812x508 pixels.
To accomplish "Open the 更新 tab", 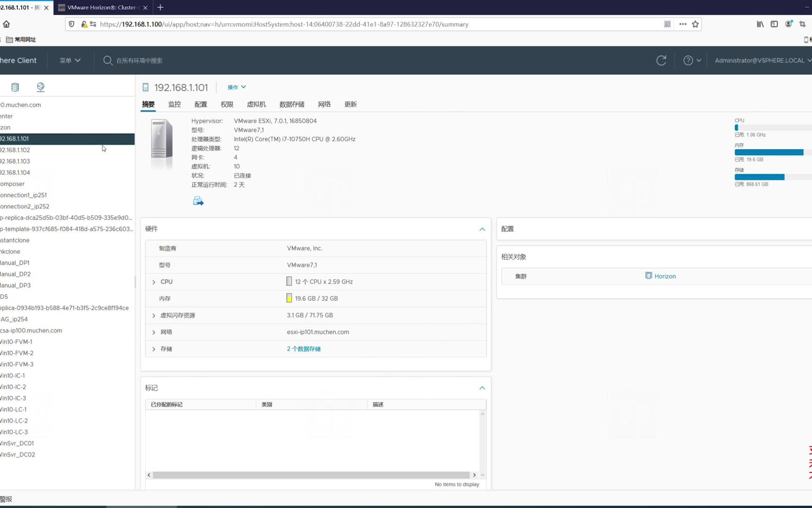I will click(x=351, y=104).
